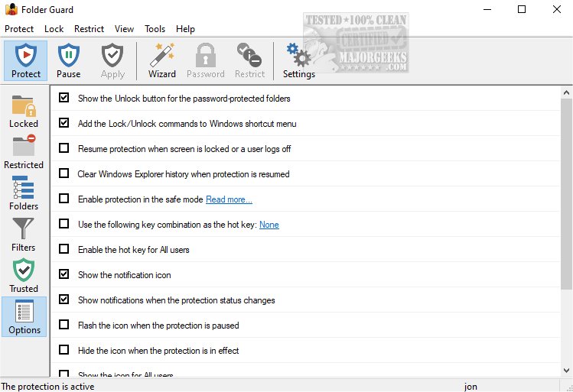This screenshot has width=573, height=392.
Task: Enable Flash the icon when protection paused
Action: coord(64,325)
